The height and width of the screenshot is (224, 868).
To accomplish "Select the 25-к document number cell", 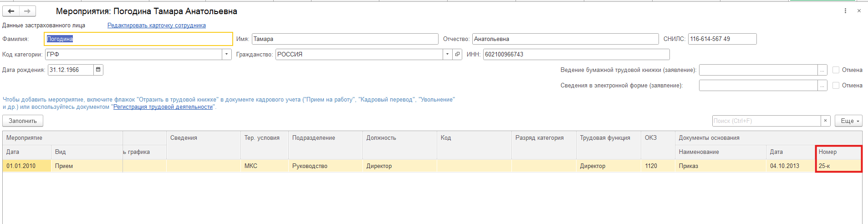I will click(838, 166).
